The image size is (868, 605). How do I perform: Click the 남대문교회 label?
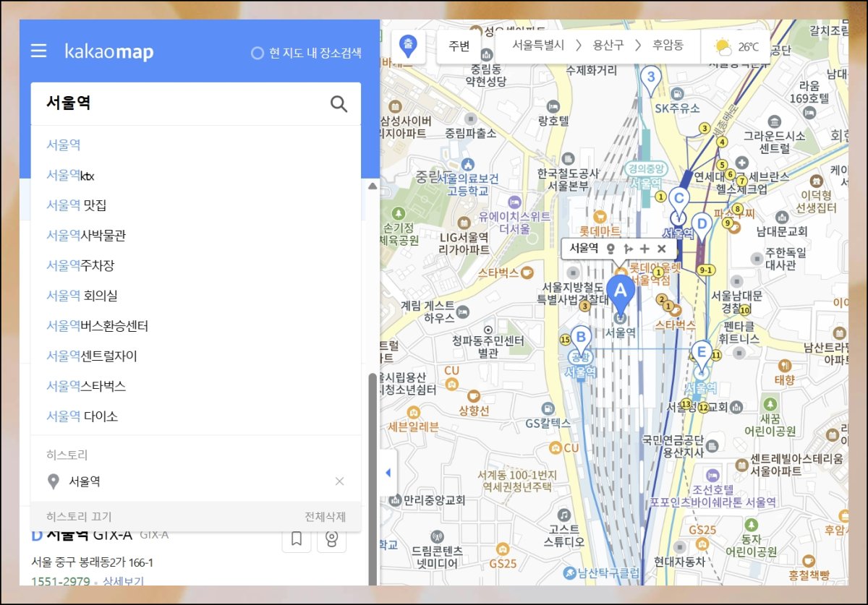[782, 232]
